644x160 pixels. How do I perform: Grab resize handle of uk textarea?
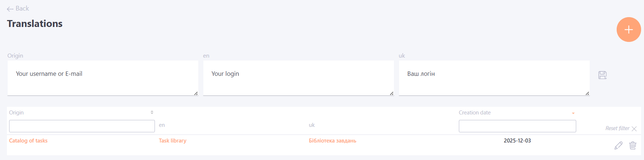[x=588, y=94]
